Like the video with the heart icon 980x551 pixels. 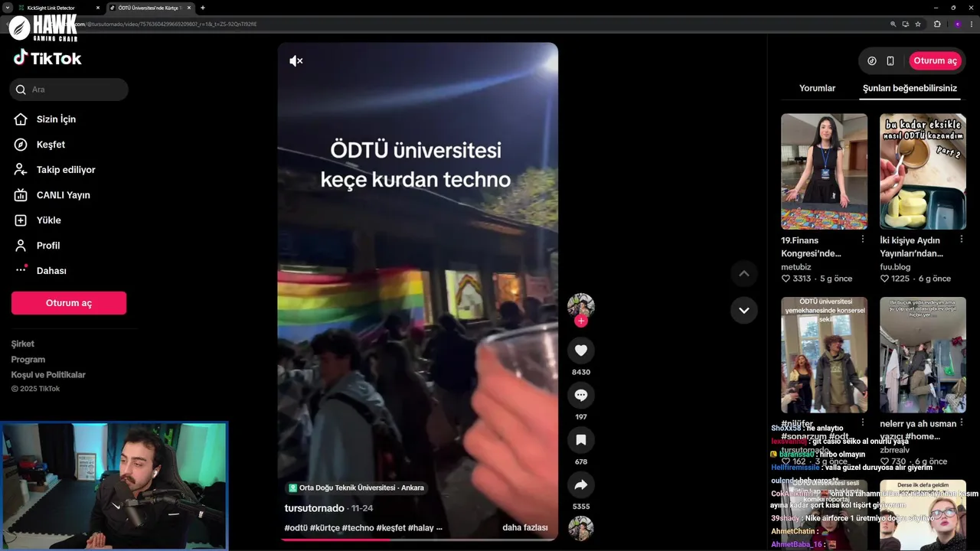581,350
